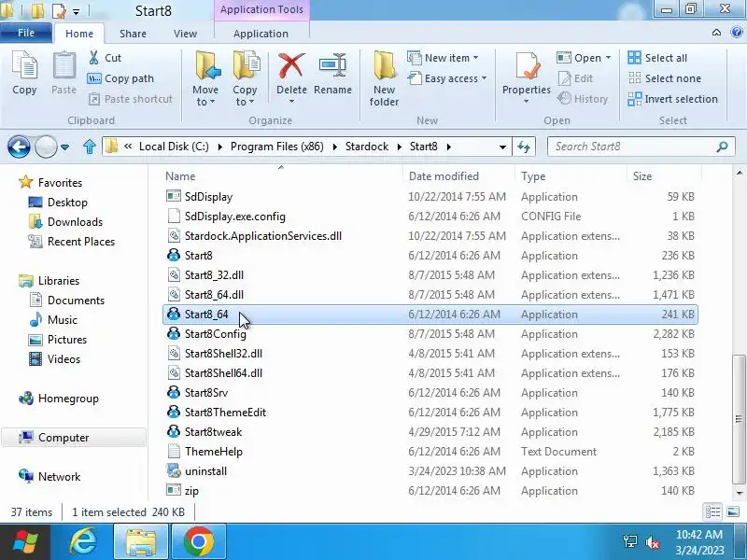This screenshot has width=747, height=560.
Task: Go up one folder level with Up arrow
Action: [x=90, y=147]
